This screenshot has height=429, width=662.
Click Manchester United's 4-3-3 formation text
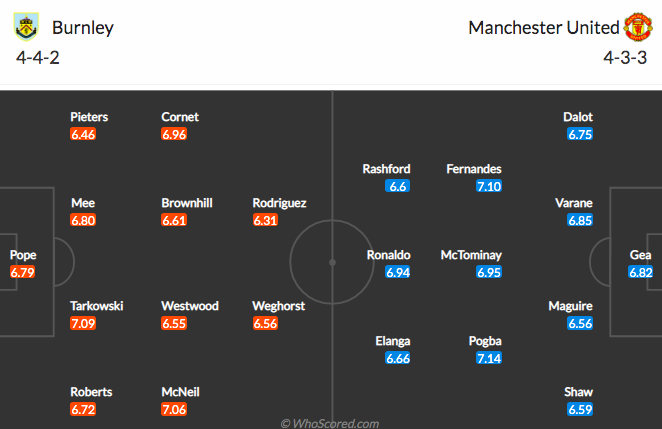coord(625,58)
